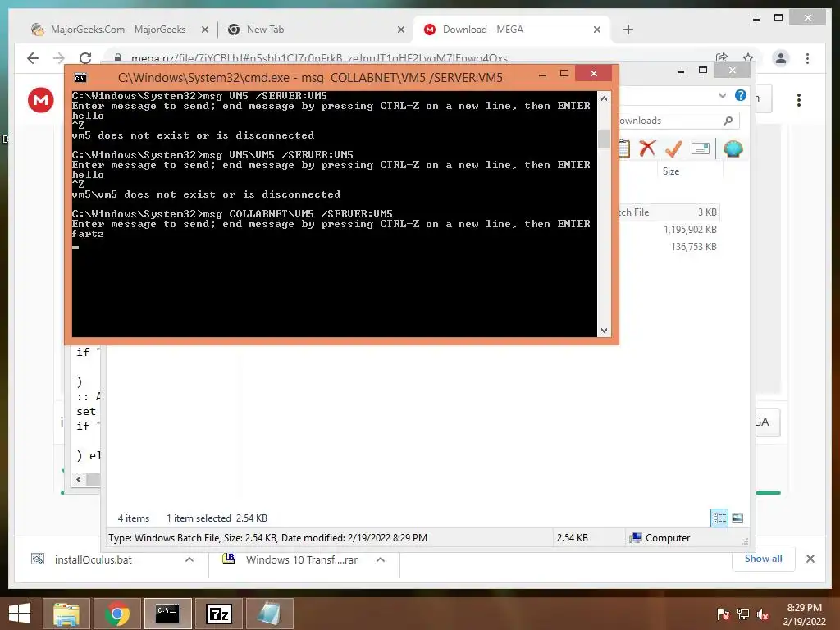
Task: Expand options for Windows 10 Transf....rar download
Action: [381, 559]
